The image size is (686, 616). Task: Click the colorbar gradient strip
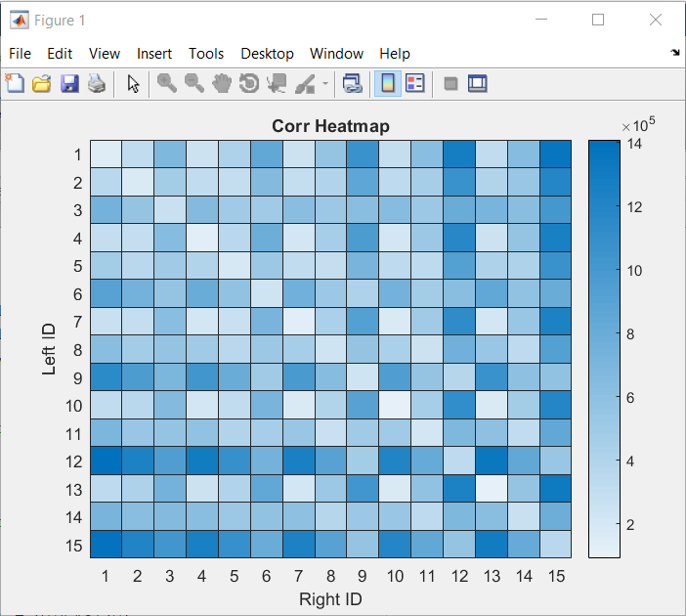tap(604, 349)
